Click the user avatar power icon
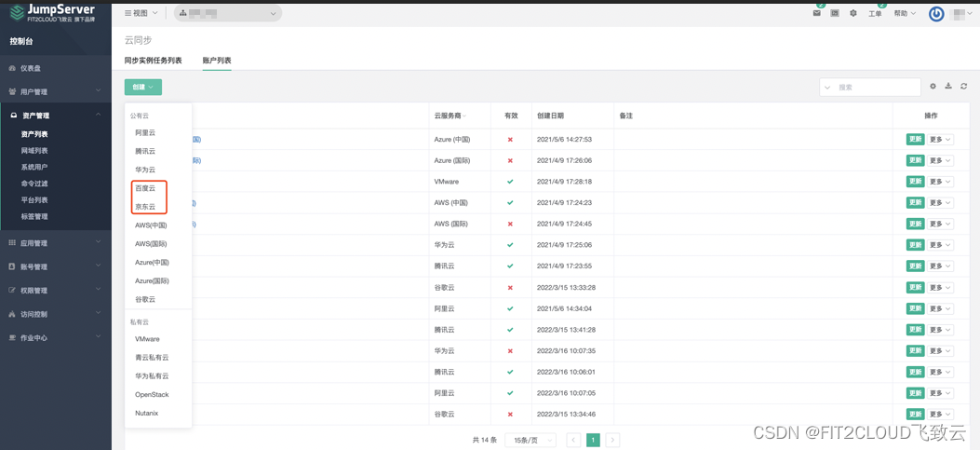This screenshot has width=980, height=450. tap(935, 14)
